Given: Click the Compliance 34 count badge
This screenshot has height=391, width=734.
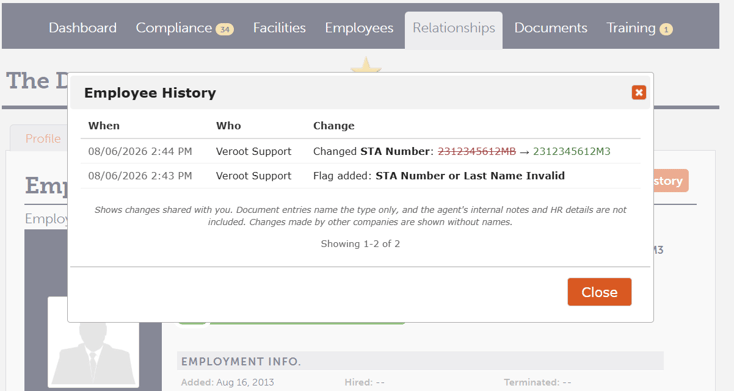Looking at the screenshot, I should click(225, 30).
